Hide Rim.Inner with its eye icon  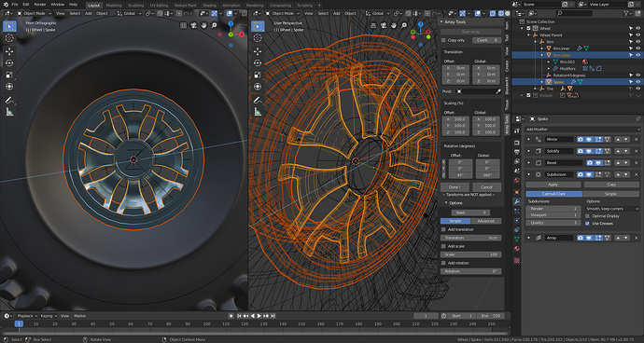(x=638, y=48)
